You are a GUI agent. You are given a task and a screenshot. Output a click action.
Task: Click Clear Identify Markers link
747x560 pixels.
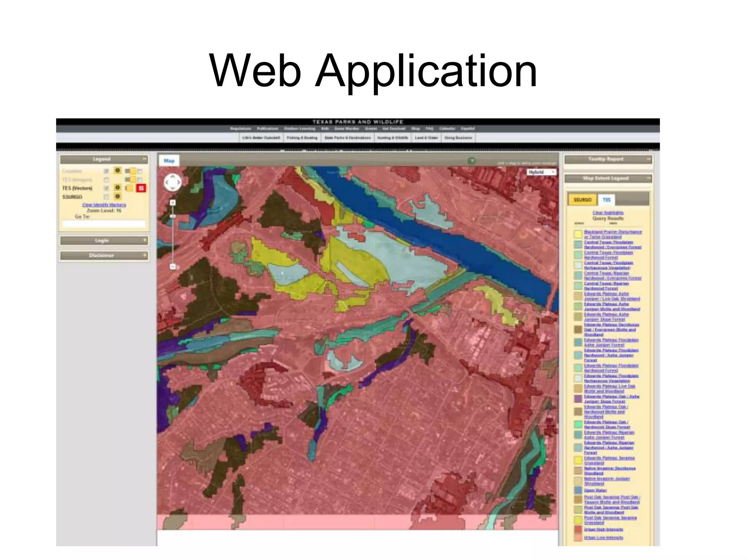coord(104,205)
